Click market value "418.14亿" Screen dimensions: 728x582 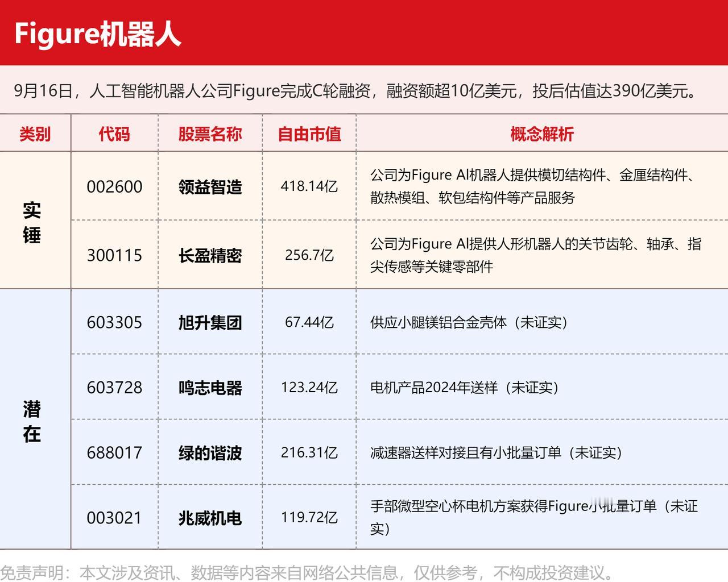click(309, 186)
